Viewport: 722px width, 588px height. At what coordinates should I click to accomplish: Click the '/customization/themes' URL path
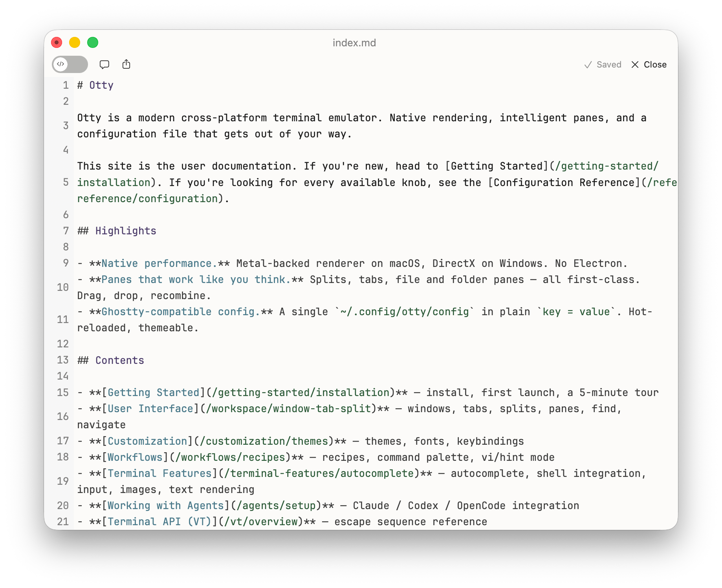point(264,441)
